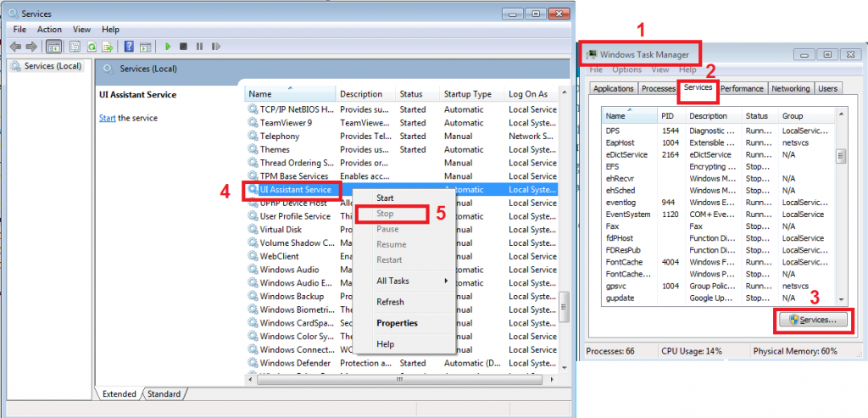The image size is (868, 418).
Task: Open the Action menu in Services window
Action: [x=49, y=30]
